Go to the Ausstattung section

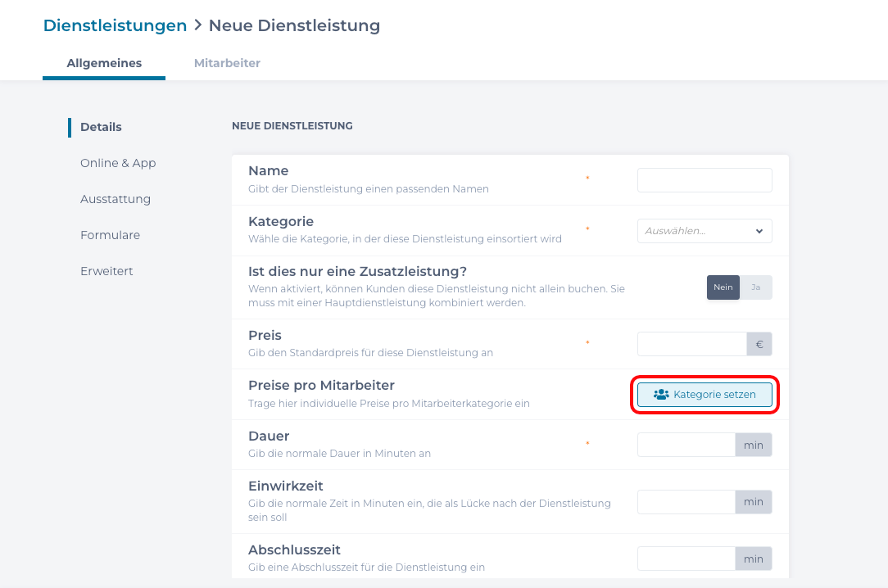click(116, 199)
